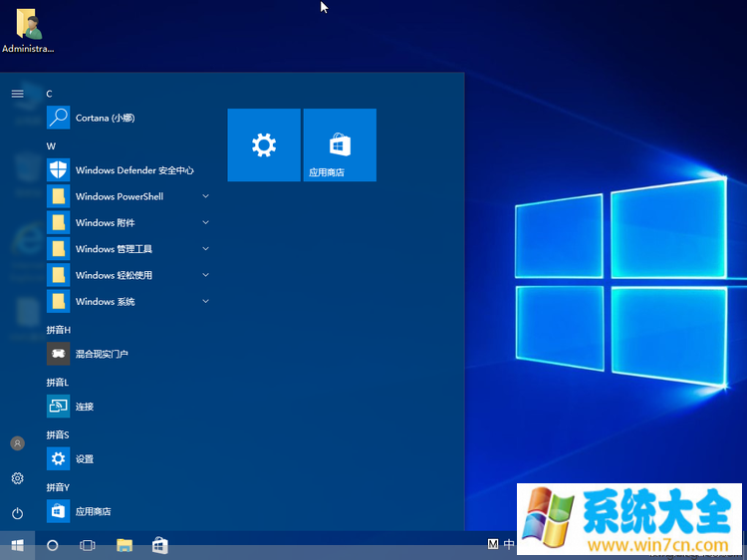Open Settings gear in Start sidebar
Screen dimensions: 747x560
coord(17,478)
